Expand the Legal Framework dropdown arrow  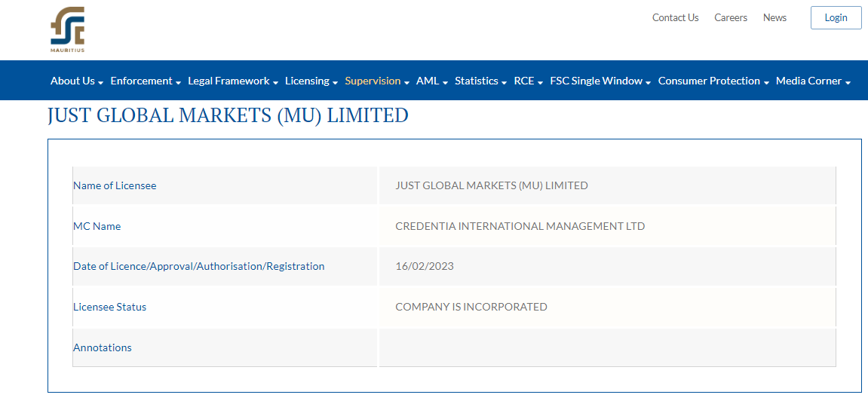(x=275, y=82)
